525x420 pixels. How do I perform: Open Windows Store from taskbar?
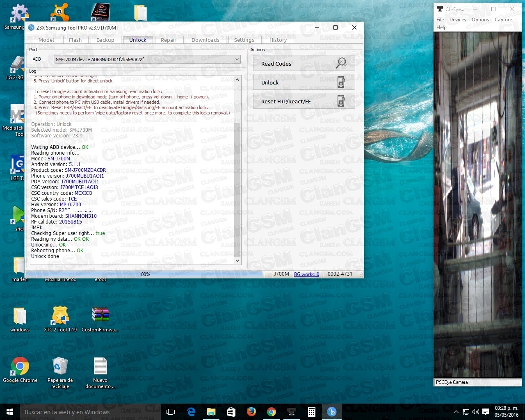pyautogui.click(x=231, y=412)
